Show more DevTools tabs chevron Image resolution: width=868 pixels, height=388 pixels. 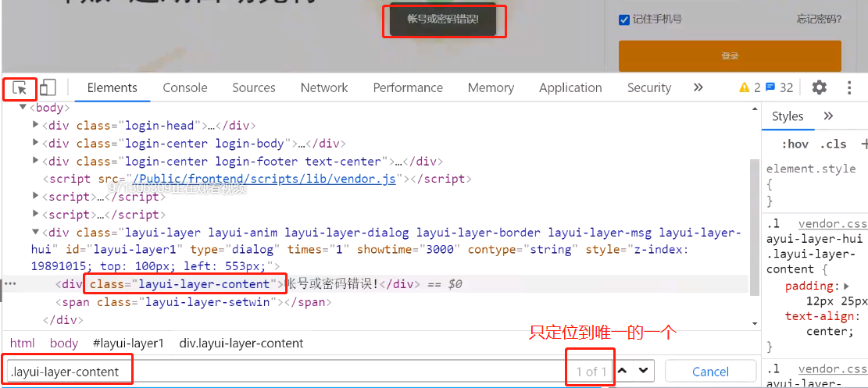(698, 87)
